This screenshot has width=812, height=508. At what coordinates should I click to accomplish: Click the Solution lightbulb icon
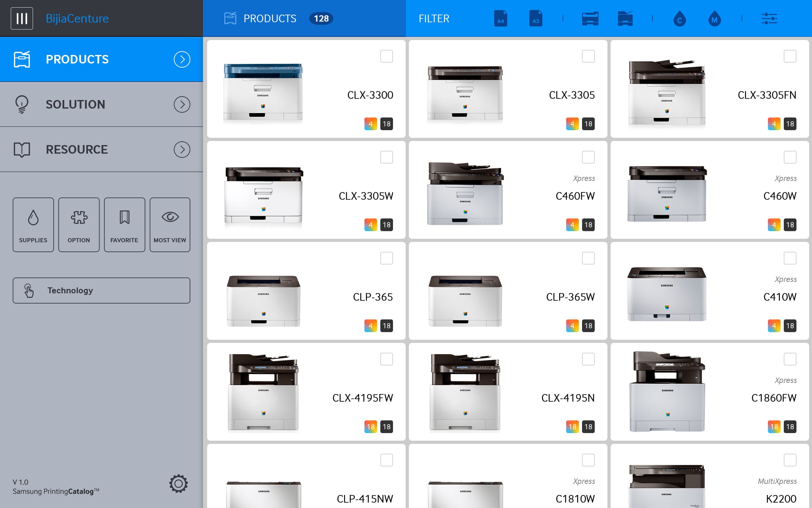[22, 104]
